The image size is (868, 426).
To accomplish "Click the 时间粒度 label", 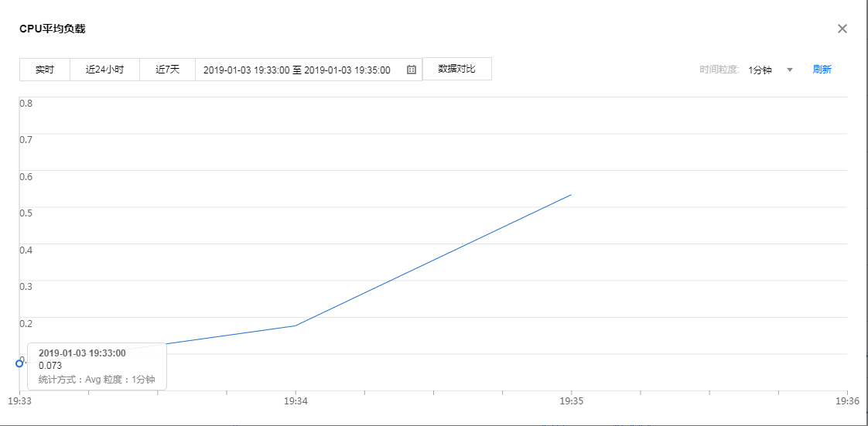I will pyautogui.click(x=720, y=70).
